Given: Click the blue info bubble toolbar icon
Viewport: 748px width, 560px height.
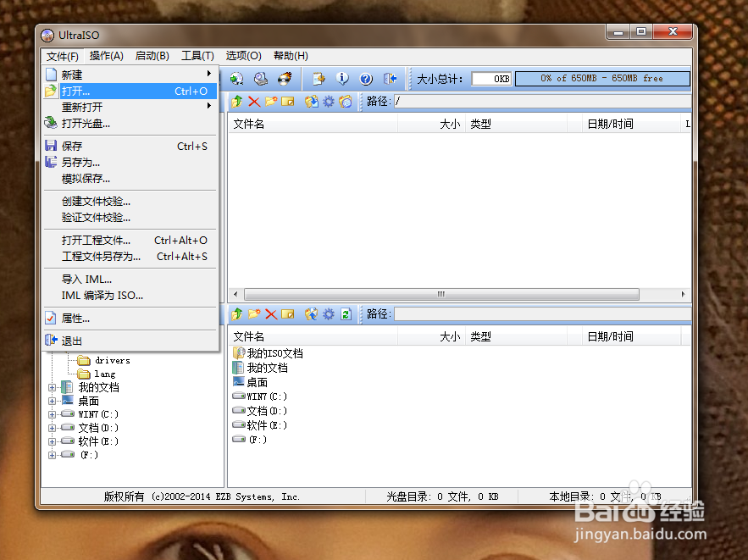Looking at the screenshot, I should (x=342, y=79).
